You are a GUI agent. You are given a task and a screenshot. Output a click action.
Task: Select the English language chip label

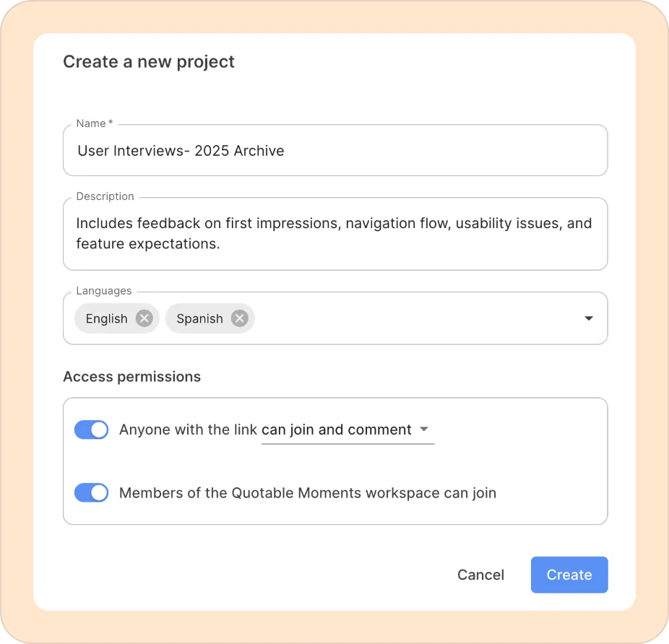[106, 318]
